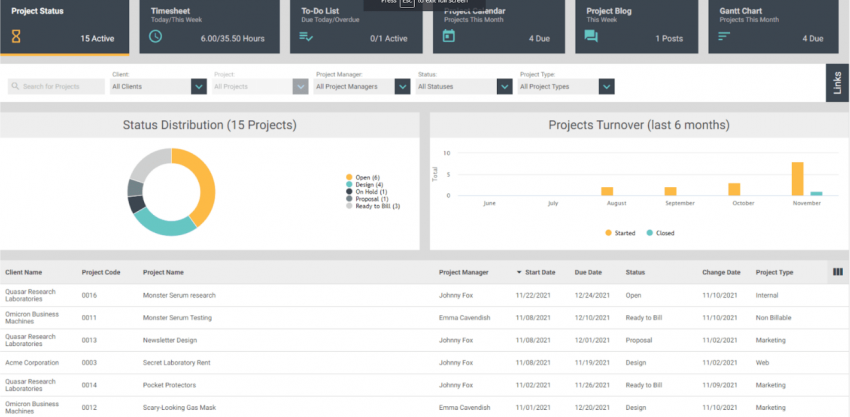Click the Due Date column header

click(588, 272)
